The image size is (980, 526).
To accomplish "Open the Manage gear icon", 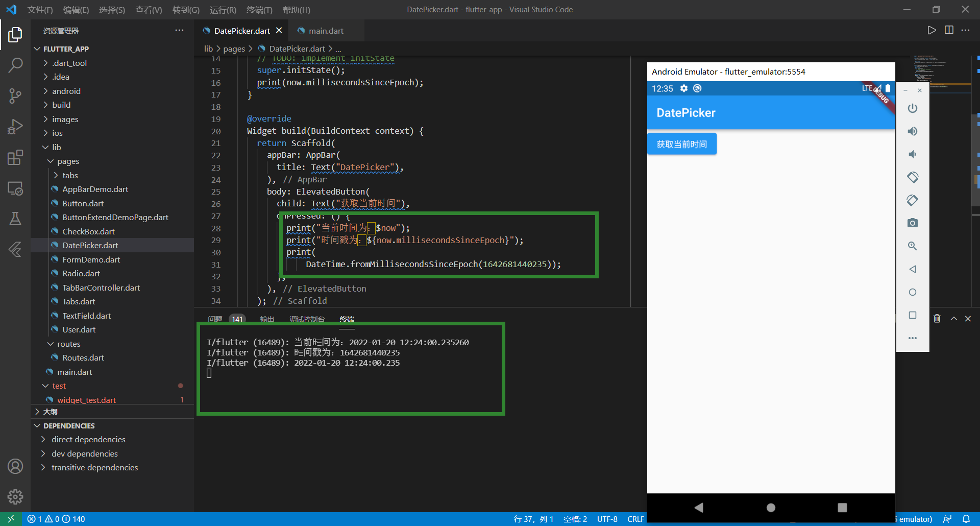I will [x=15, y=496].
